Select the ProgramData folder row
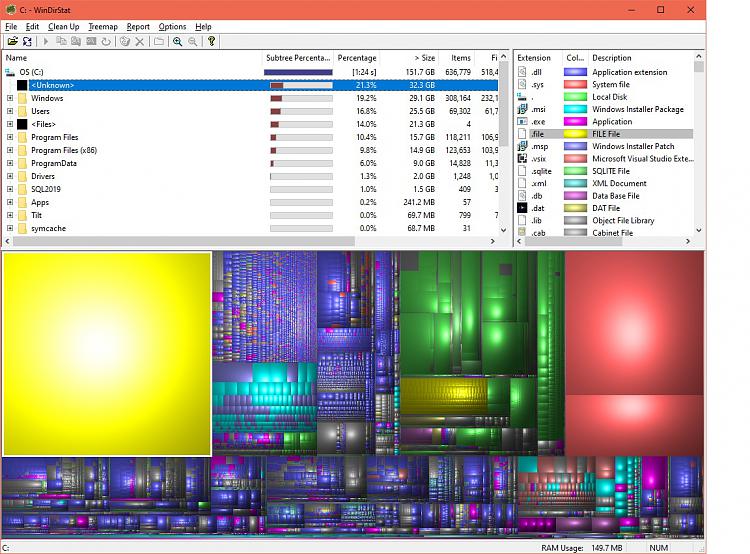The height and width of the screenshot is (554, 750). pyautogui.click(x=54, y=163)
